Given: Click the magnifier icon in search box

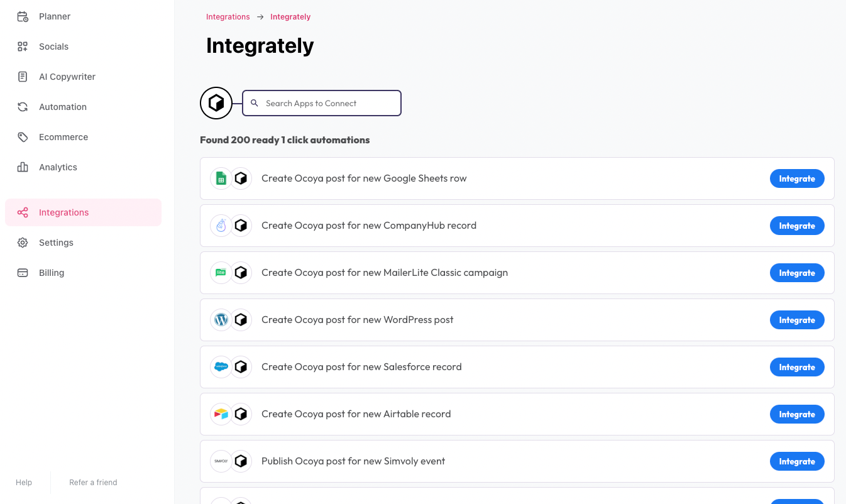Looking at the screenshot, I should tap(255, 103).
